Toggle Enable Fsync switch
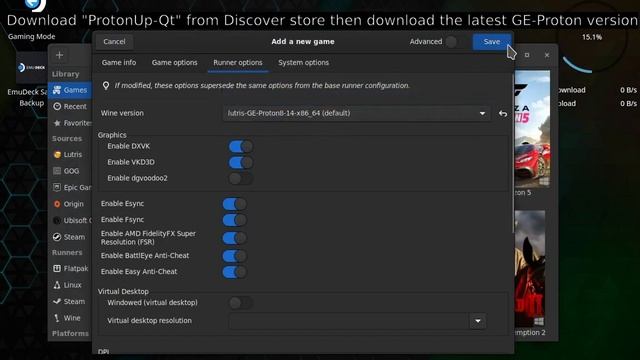This screenshot has height=360, width=640. click(235, 220)
